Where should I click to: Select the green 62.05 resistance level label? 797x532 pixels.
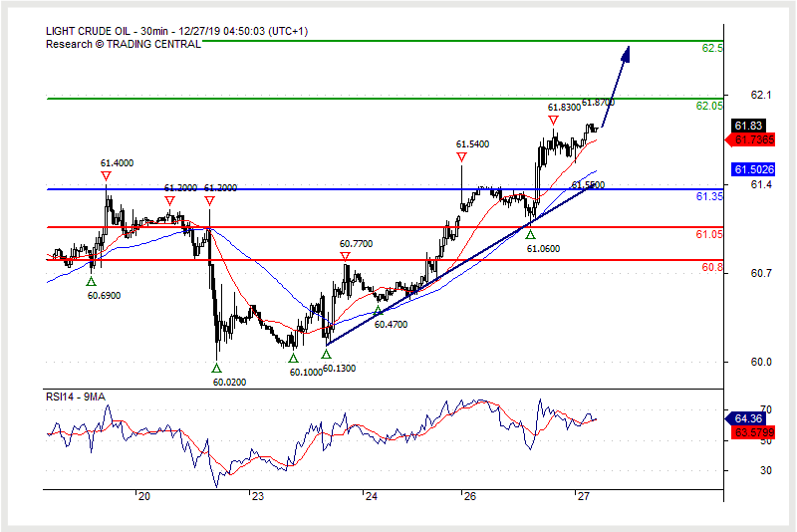(x=709, y=106)
